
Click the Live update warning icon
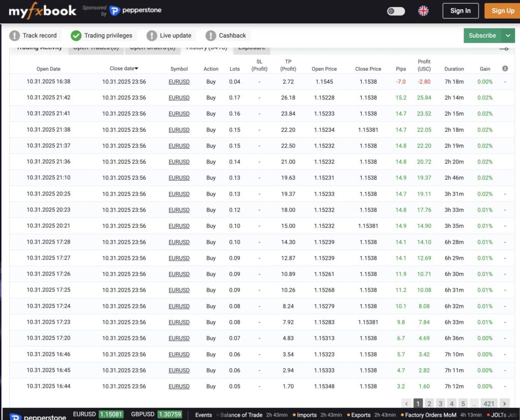click(151, 36)
